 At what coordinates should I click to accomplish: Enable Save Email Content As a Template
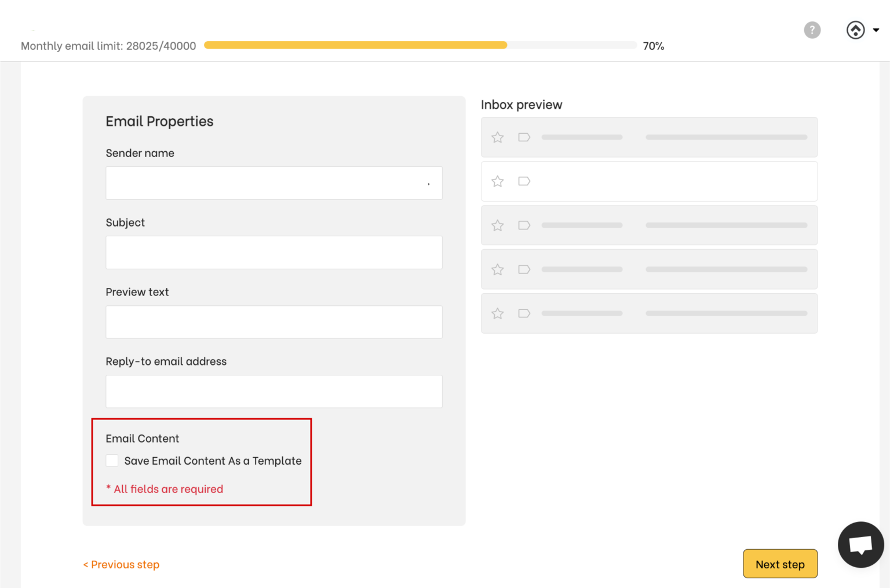[112, 460]
